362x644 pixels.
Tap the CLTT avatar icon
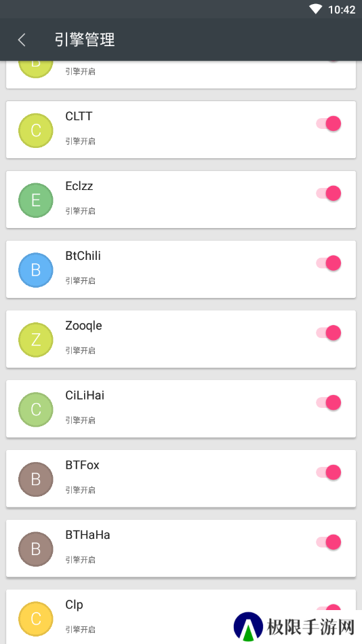point(36,130)
